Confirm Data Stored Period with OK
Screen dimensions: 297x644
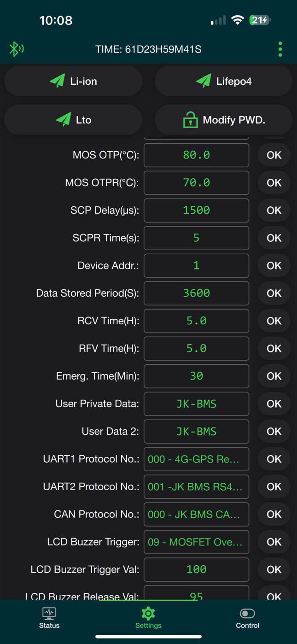click(274, 293)
